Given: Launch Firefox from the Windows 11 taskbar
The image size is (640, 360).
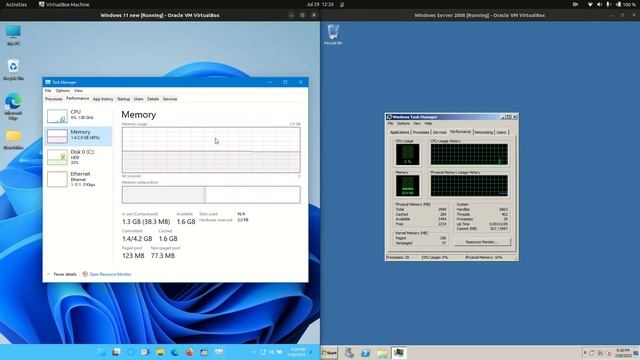Looking at the screenshot, I should tap(189, 352).
